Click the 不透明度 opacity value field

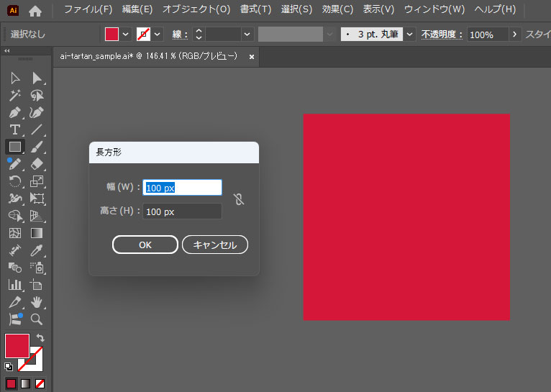(488, 35)
